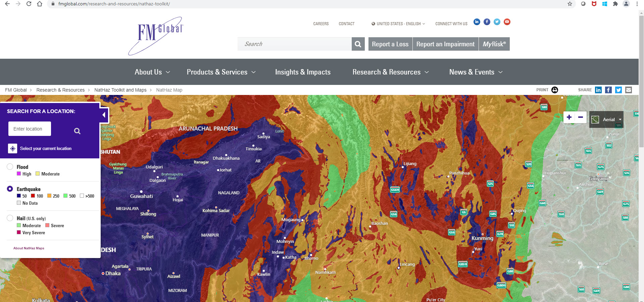
Task: Open the Contact link
Action: [347, 24]
